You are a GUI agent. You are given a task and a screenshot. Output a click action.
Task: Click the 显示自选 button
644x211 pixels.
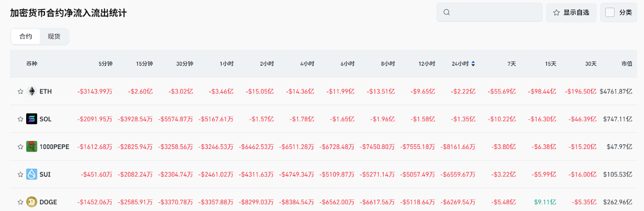click(x=571, y=13)
